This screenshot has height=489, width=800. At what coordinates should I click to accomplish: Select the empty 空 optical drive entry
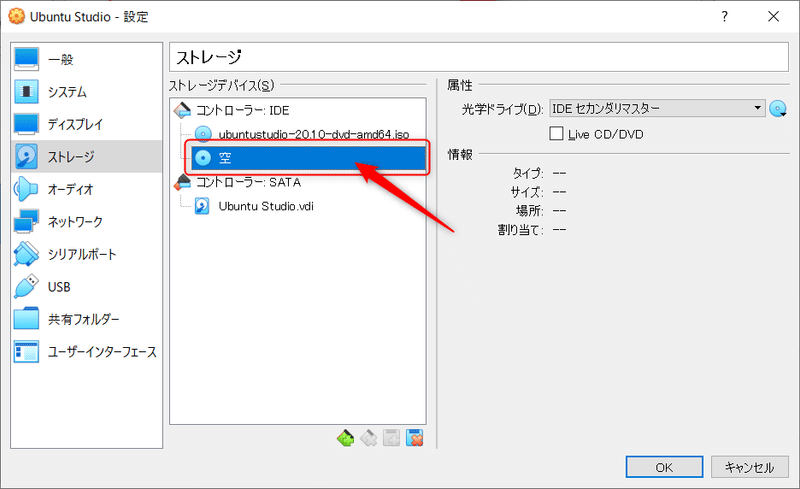pos(308,158)
